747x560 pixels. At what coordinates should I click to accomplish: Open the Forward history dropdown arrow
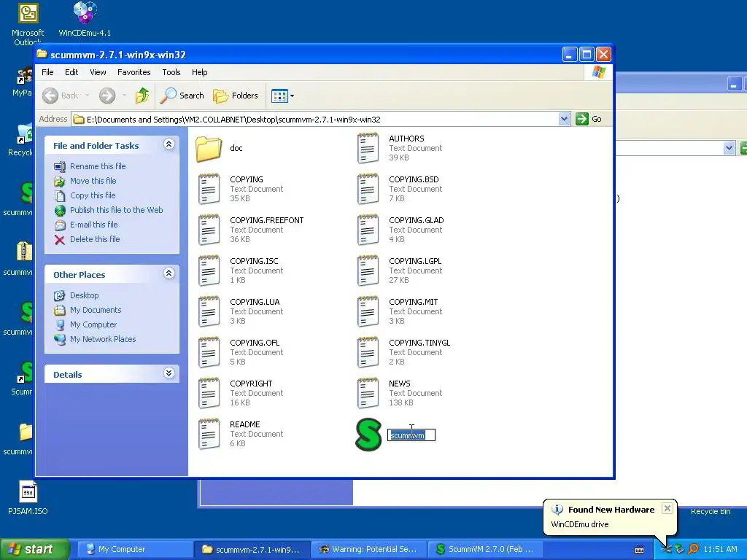(x=124, y=96)
